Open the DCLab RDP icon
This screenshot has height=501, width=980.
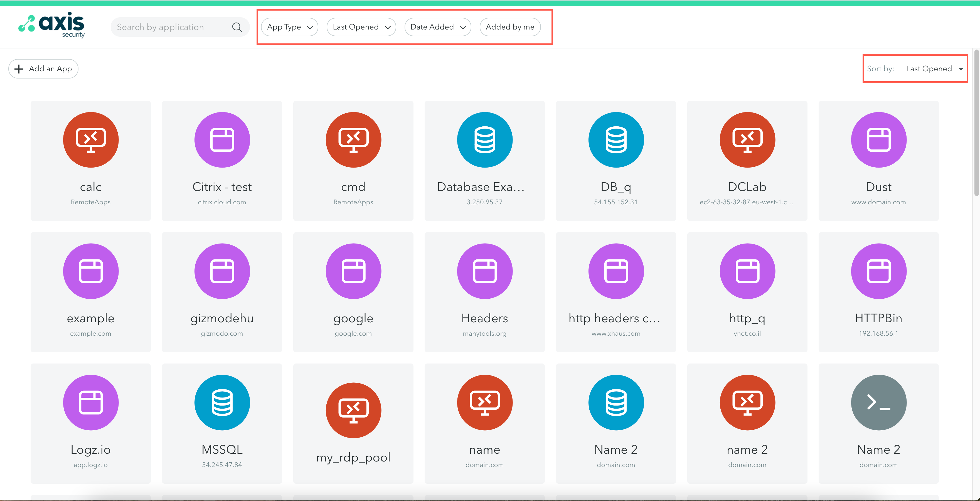click(747, 140)
